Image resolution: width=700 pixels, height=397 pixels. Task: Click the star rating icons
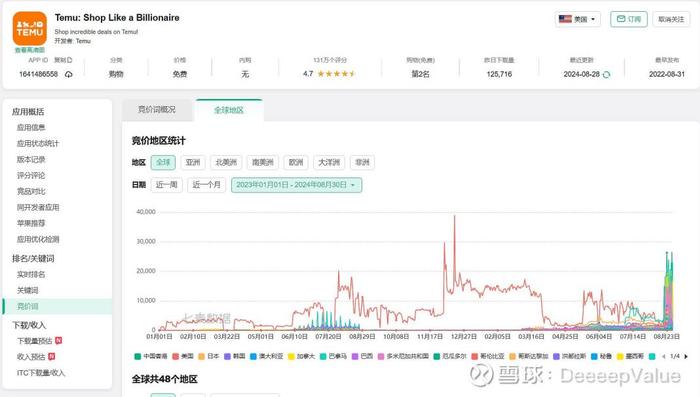(336, 74)
